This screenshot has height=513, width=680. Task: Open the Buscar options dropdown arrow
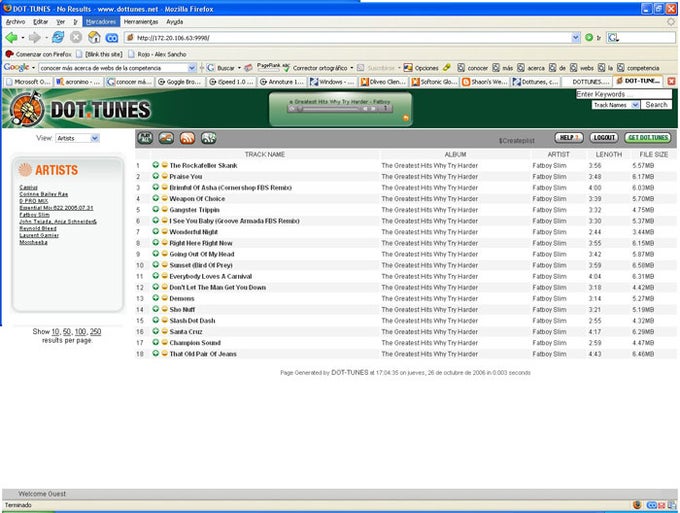tap(239, 68)
